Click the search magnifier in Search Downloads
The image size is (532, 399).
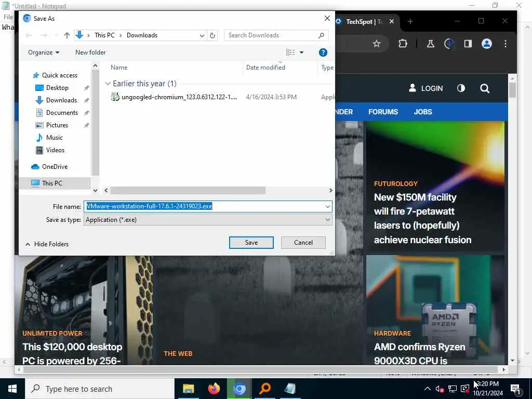point(321,35)
